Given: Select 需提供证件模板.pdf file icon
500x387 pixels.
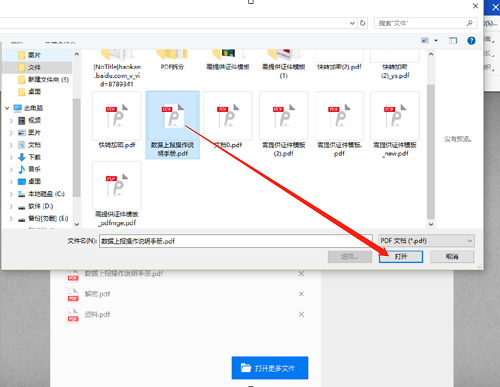Looking at the screenshot, I should click(x=339, y=116).
